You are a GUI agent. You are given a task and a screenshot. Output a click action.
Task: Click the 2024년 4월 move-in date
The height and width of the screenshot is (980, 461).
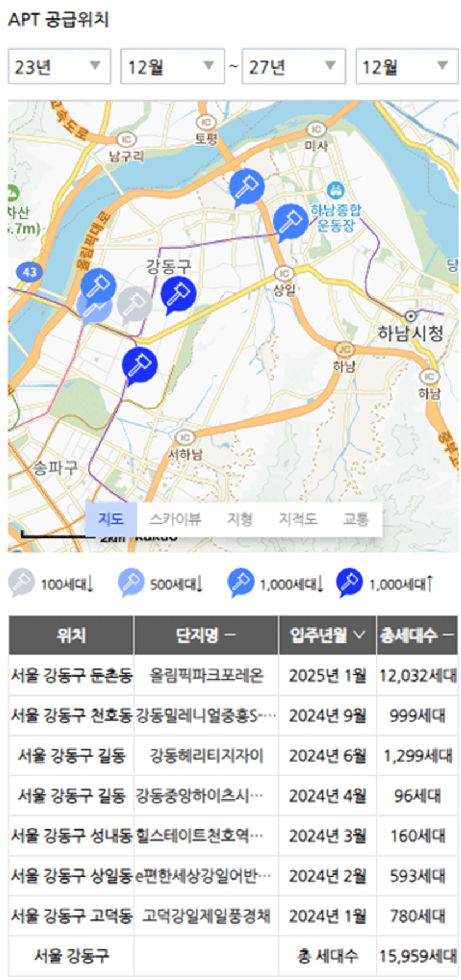pyautogui.click(x=328, y=796)
